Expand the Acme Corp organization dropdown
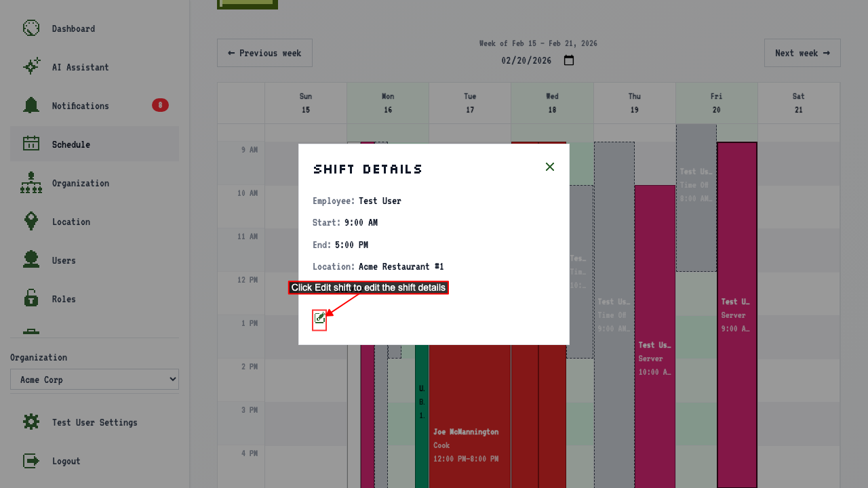The height and width of the screenshot is (488, 868). (x=94, y=380)
